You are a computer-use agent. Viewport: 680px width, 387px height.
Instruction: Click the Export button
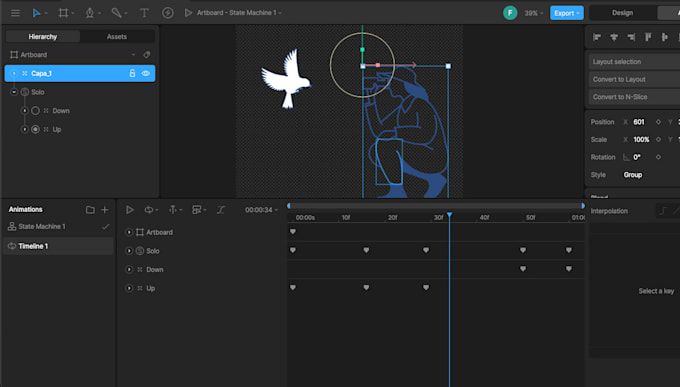[567, 13]
